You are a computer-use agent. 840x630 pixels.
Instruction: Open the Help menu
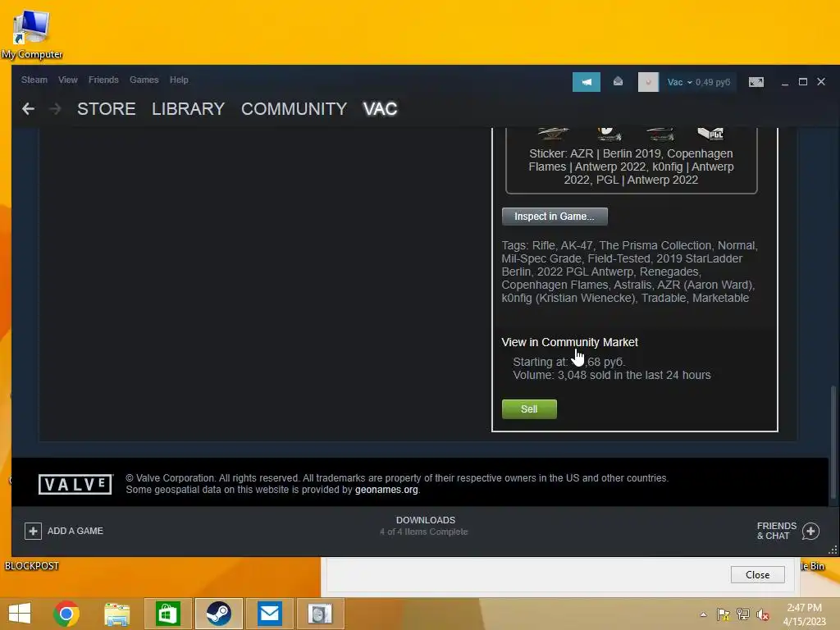pyautogui.click(x=179, y=80)
